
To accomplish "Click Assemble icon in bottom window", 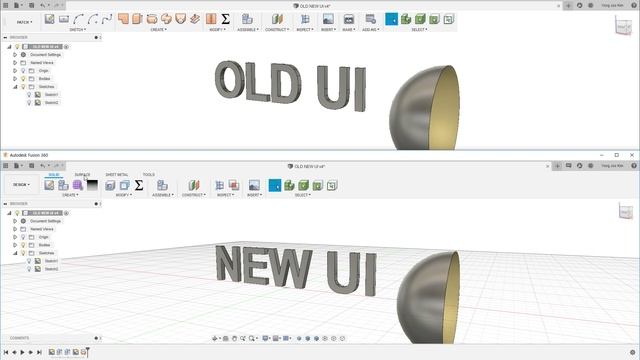I will coord(162,185).
